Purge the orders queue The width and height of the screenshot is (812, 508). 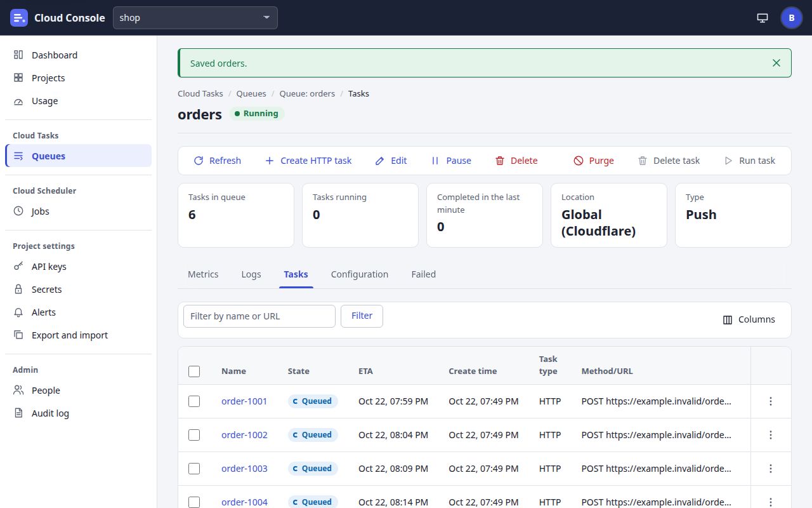tap(593, 161)
